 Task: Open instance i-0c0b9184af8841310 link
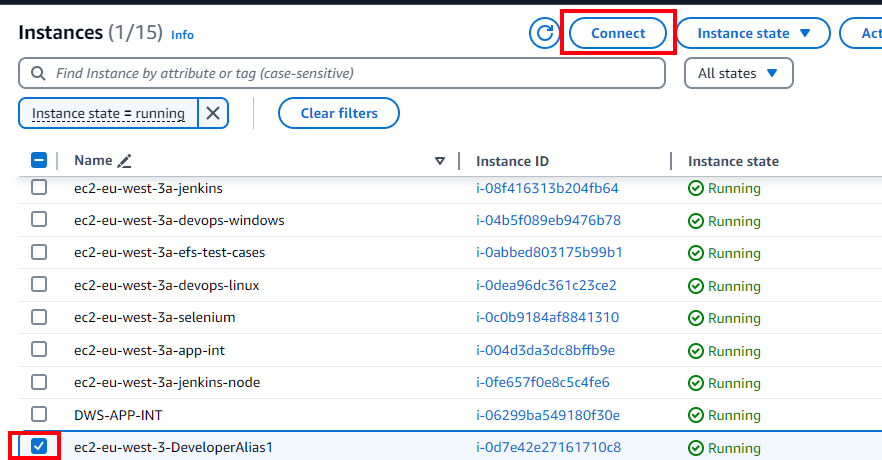pyautogui.click(x=547, y=317)
